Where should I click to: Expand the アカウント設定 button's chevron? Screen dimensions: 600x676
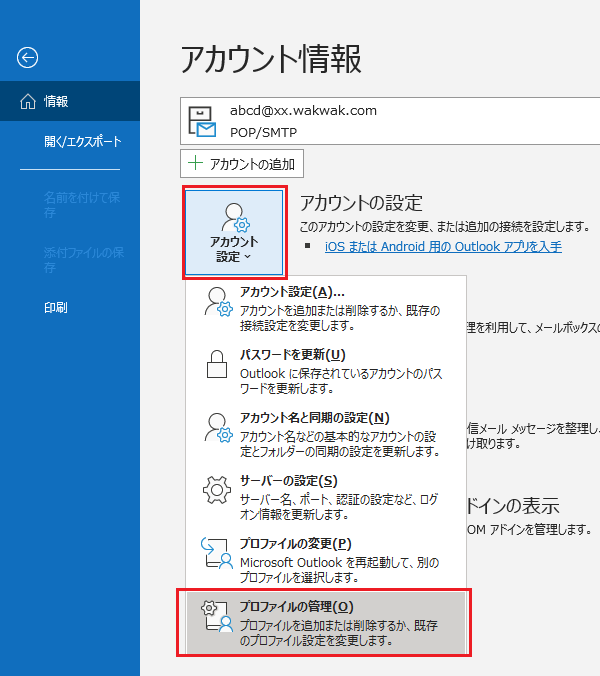click(247, 259)
